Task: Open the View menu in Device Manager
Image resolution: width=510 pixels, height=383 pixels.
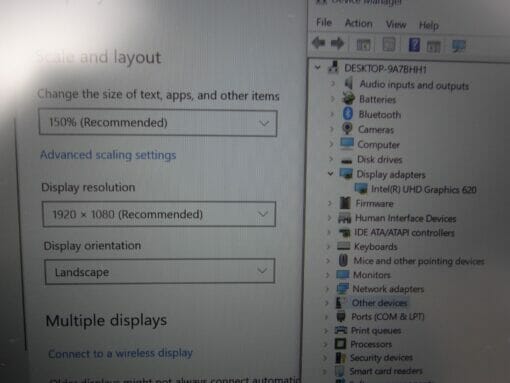Action: 396,24
